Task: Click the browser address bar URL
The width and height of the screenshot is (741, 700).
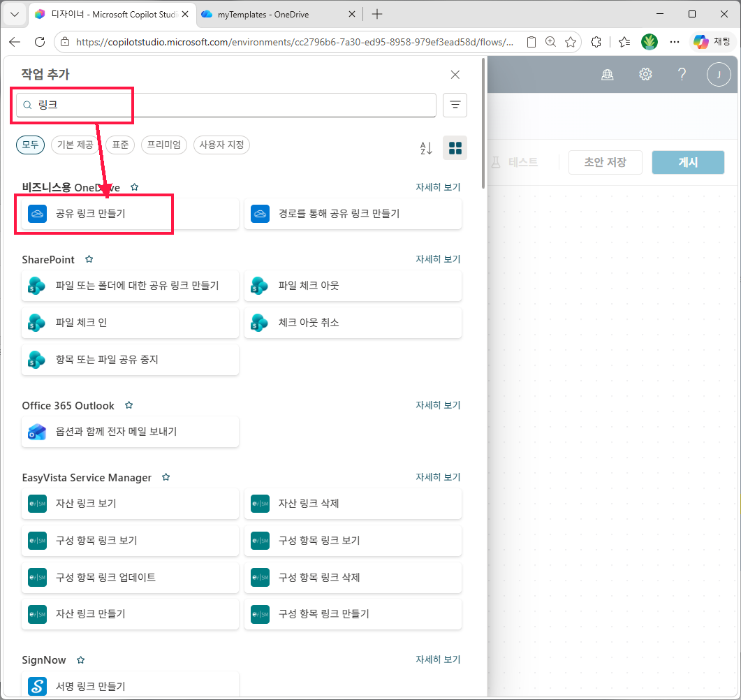Action: (x=295, y=42)
